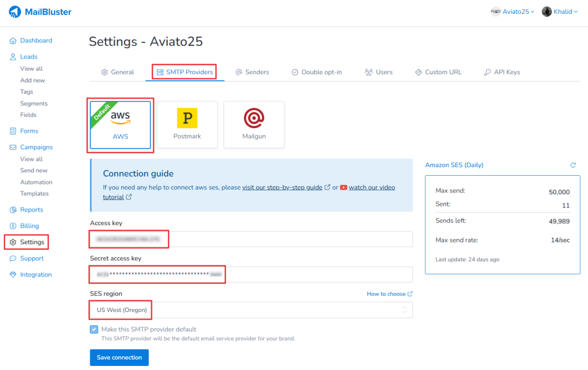Click the Double opt-in check icon

(x=295, y=72)
